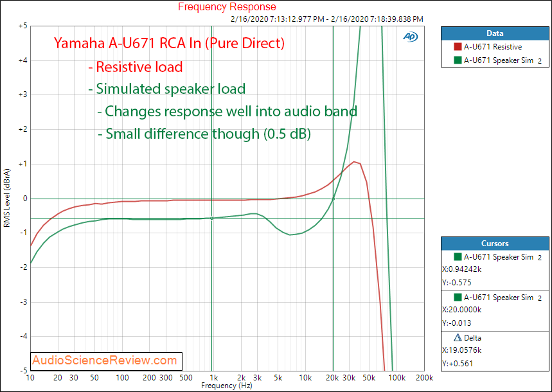This screenshot has height=392, width=552.
Task: Select A-U671 Speaker Sim entry in Data legend
Action: click(x=498, y=60)
